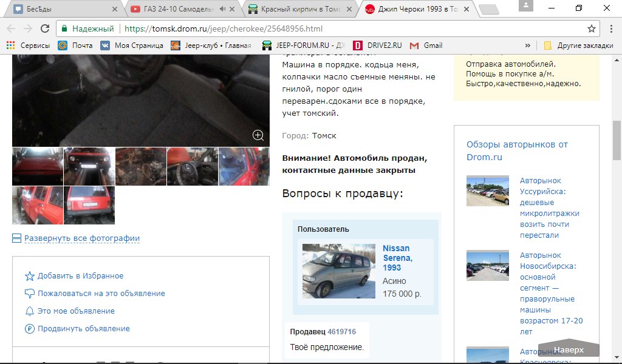This screenshot has width=622, height=364.
Task: Close the Красный кирпич tab
Action: (x=349, y=8)
